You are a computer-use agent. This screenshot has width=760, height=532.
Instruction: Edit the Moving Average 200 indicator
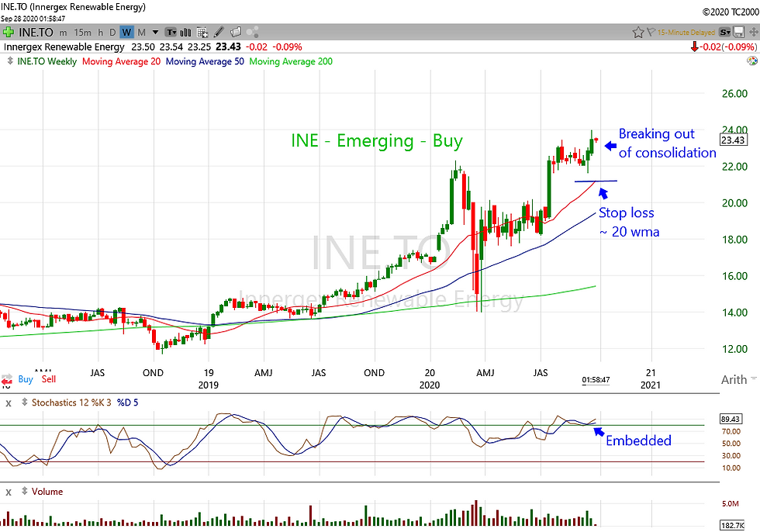tap(291, 61)
